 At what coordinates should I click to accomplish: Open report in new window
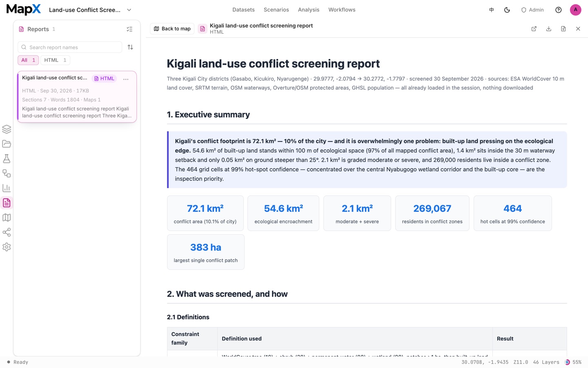(x=534, y=29)
